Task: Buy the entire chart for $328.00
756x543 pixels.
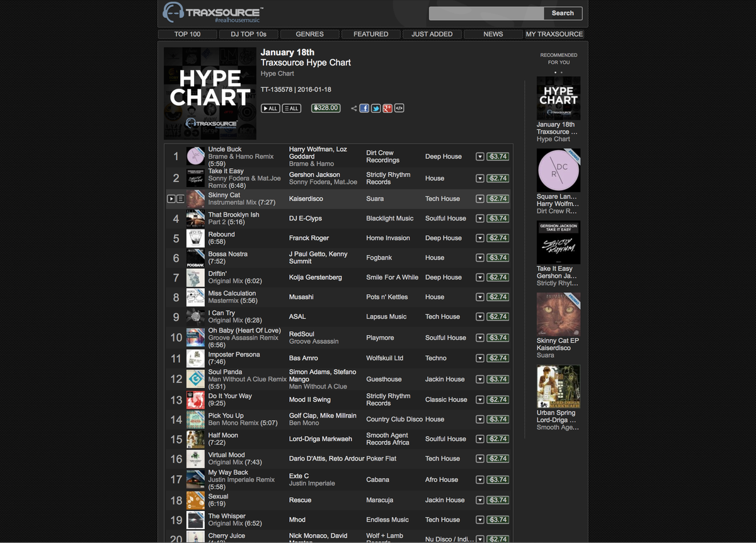Action: (x=326, y=108)
